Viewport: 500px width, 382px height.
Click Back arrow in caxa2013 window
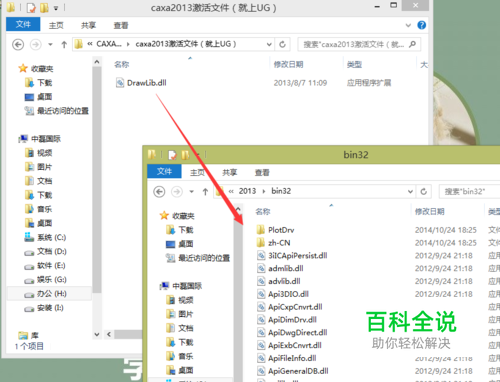[18, 44]
